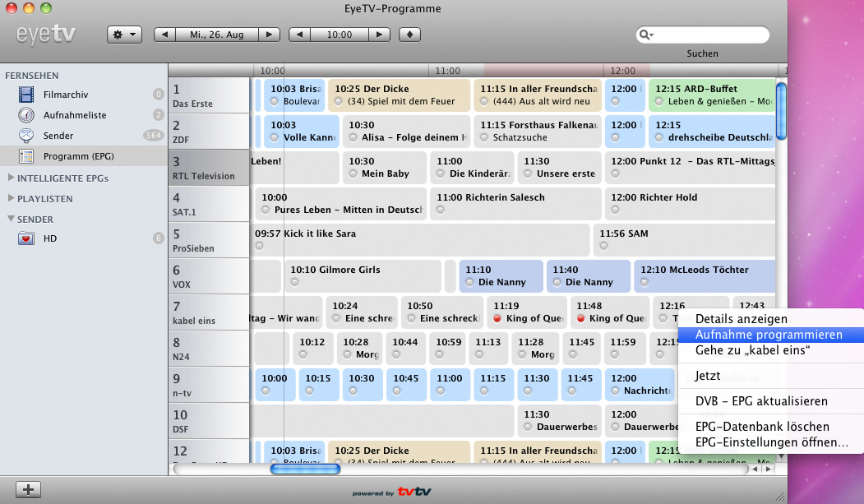This screenshot has width=864, height=504.
Task: Select channel 5 ProSieben row header
Action: tap(209, 240)
